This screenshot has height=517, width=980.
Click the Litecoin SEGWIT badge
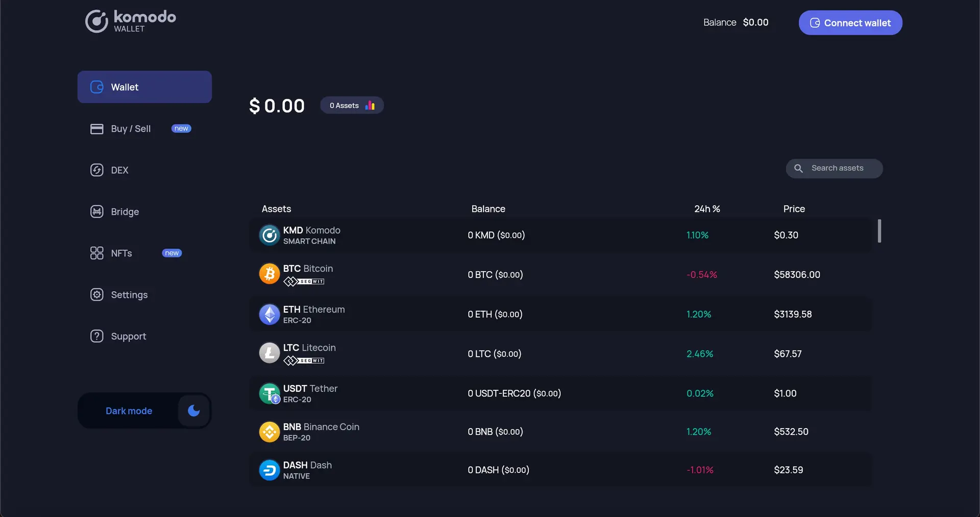coord(305,360)
